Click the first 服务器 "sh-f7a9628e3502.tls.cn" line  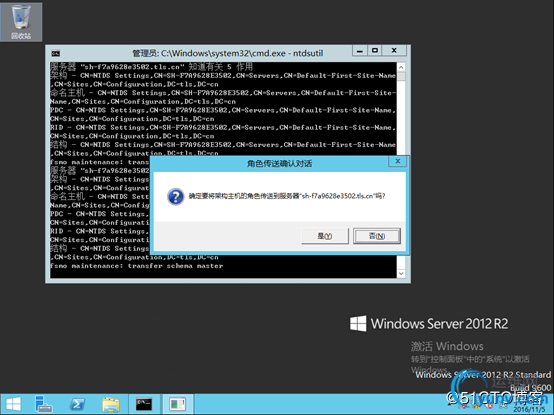coord(151,67)
